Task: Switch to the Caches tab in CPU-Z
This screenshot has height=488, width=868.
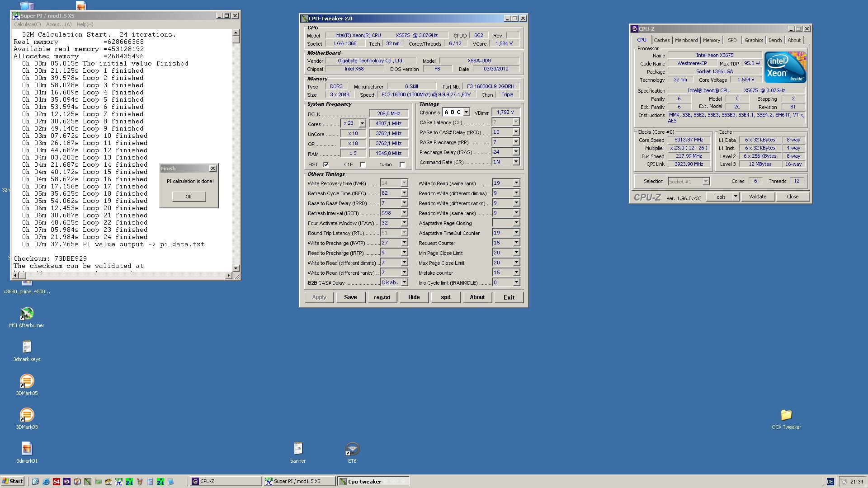Action: pyautogui.click(x=661, y=40)
